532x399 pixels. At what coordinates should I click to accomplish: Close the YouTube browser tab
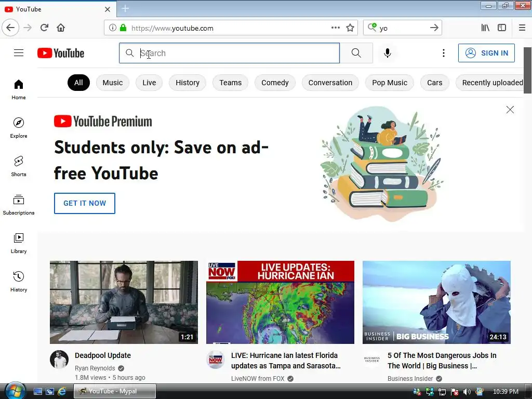[108, 9]
